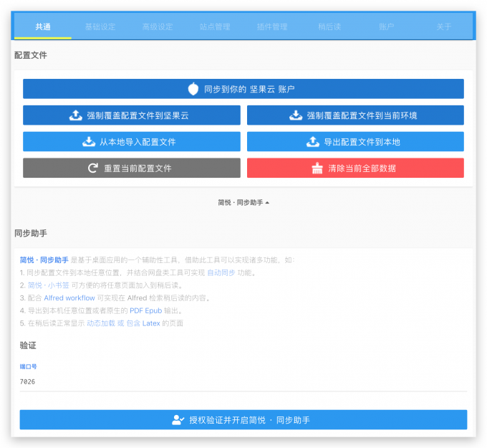Click the user-check icon on the 授权验证 button

point(178,420)
